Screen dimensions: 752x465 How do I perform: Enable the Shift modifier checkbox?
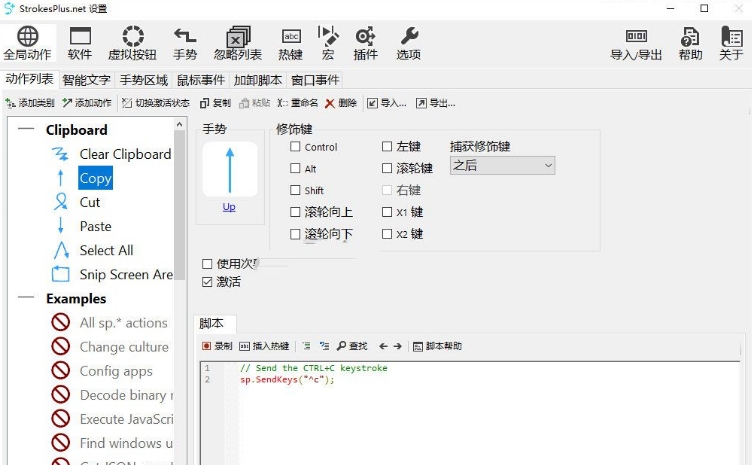point(295,190)
